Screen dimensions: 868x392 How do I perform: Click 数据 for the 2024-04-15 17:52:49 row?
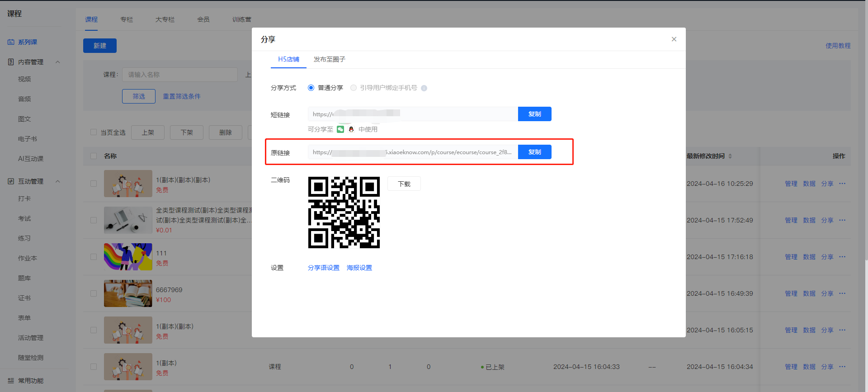click(x=809, y=220)
